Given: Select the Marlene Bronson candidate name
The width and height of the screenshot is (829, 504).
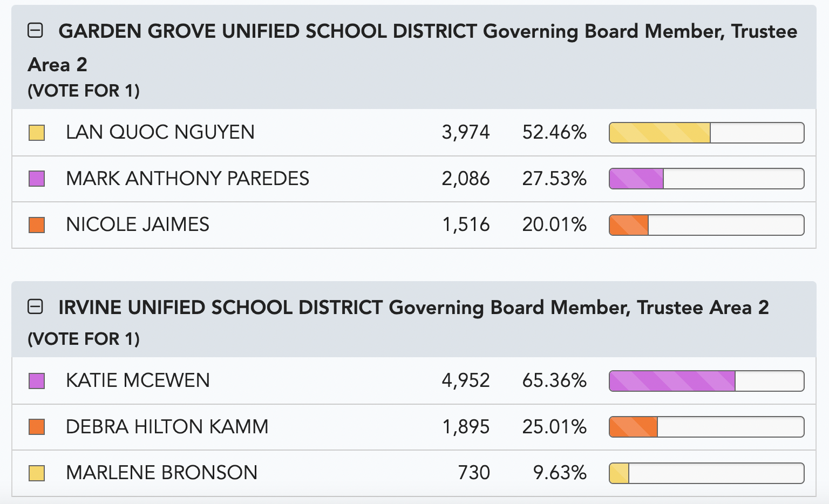Looking at the screenshot, I should point(162,473).
